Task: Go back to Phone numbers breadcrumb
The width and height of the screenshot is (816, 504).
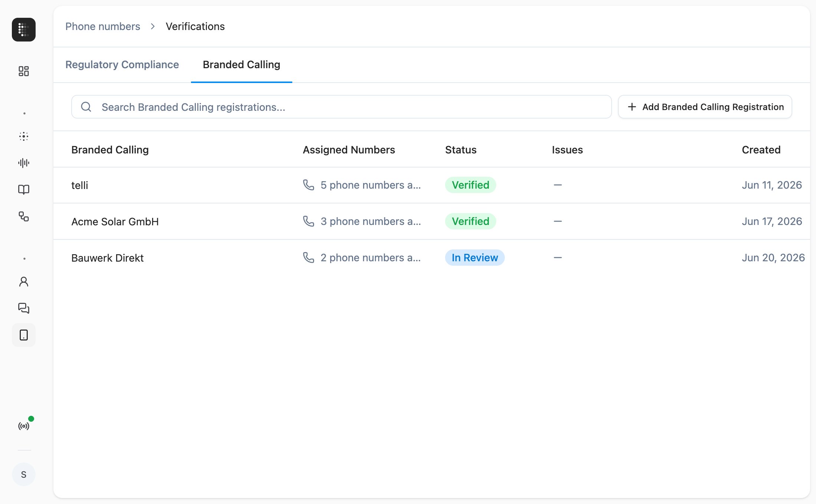Action: 103,26
